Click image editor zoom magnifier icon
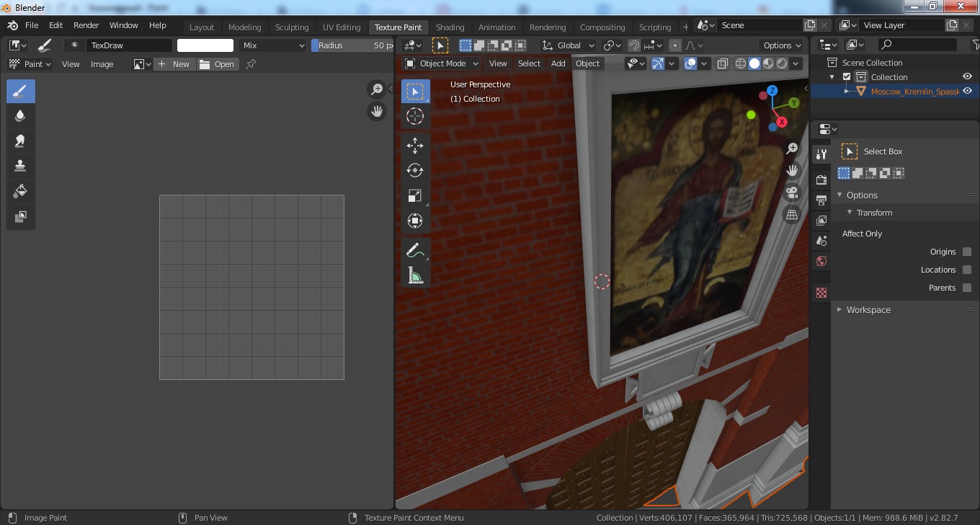Screen dimensions: 980x525 click(x=376, y=89)
